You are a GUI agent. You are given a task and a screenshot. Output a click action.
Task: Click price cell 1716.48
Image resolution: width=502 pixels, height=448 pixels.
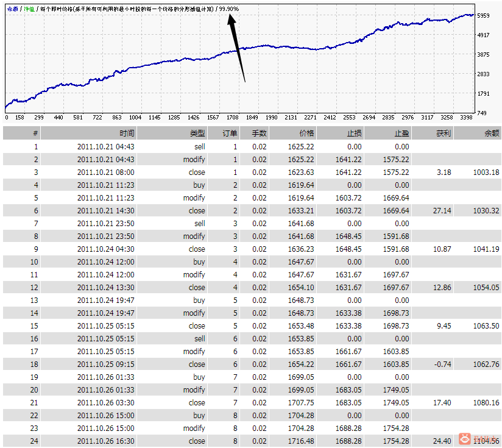[300, 441]
